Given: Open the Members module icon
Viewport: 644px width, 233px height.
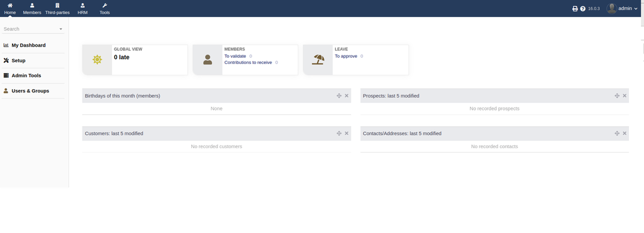Looking at the screenshot, I should pyautogui.click(x=32, y=5).
